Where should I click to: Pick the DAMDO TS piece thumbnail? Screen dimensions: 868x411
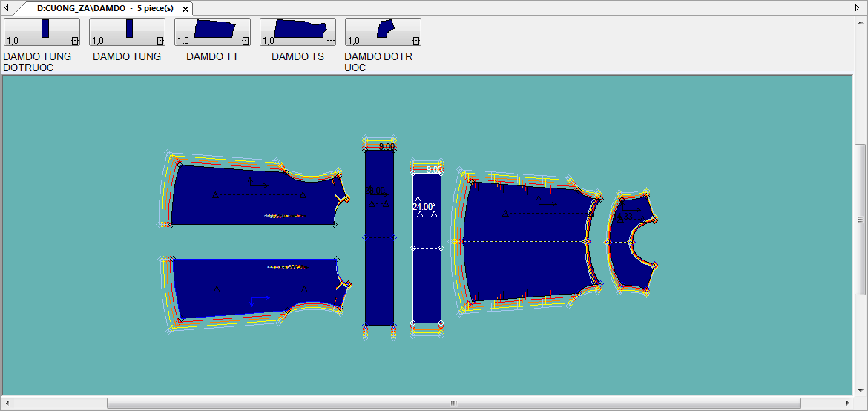pyautogui.click(x=297, y=32)
